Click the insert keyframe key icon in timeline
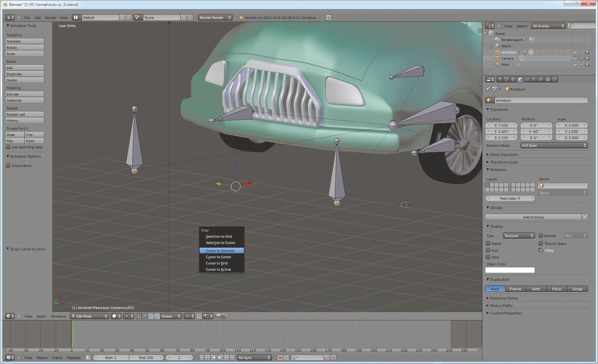Viewport: 598px width, 364px height. click(x=327, y=357)
